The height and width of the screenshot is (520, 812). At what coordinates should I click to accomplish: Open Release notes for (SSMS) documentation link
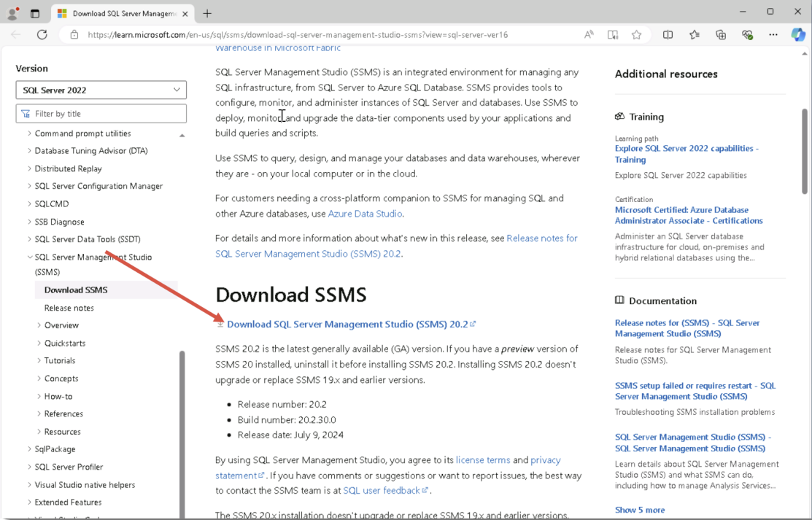[x=687, y=328]
